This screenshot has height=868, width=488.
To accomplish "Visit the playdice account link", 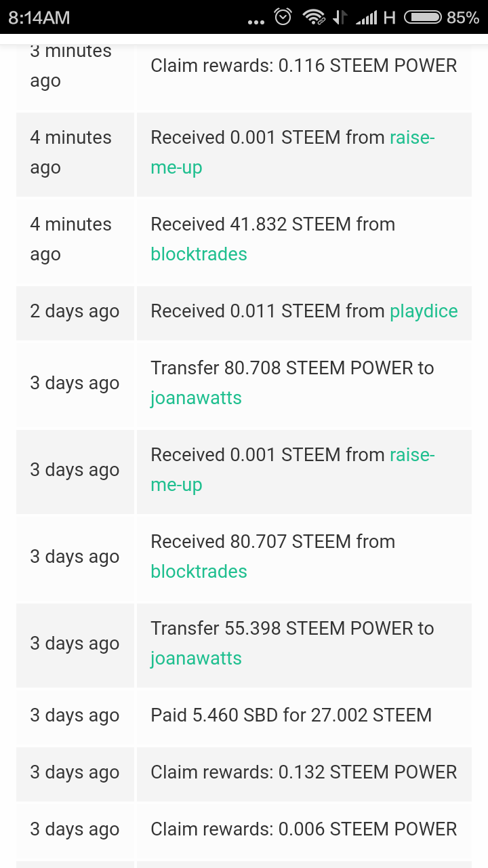I will (424, 311).
